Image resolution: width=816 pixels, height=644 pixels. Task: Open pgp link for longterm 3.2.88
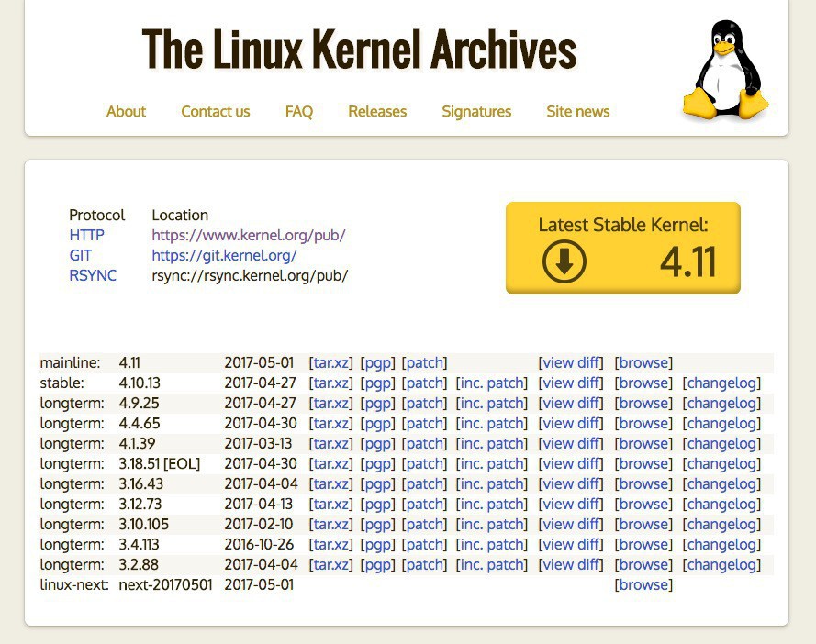pos(378,564)
